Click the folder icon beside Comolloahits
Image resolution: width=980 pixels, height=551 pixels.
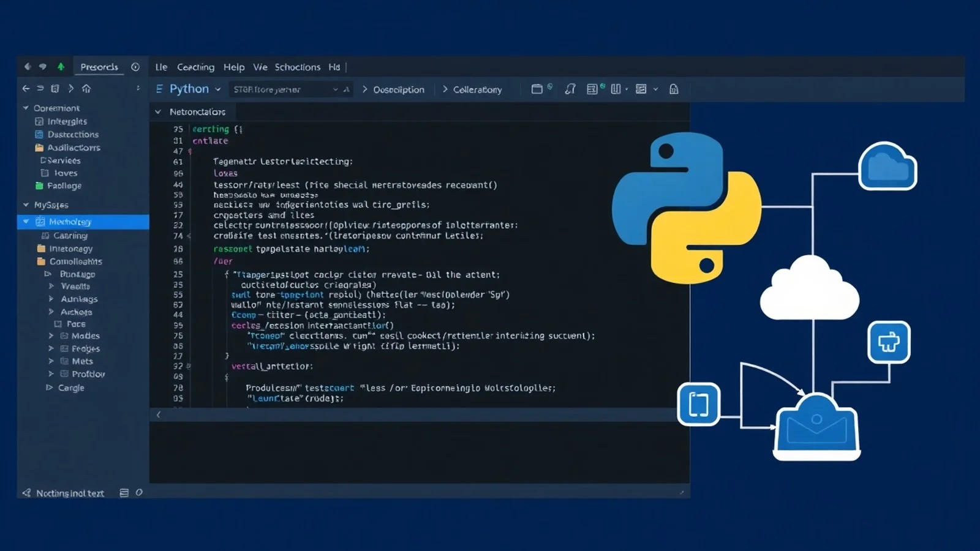point(41,261)
